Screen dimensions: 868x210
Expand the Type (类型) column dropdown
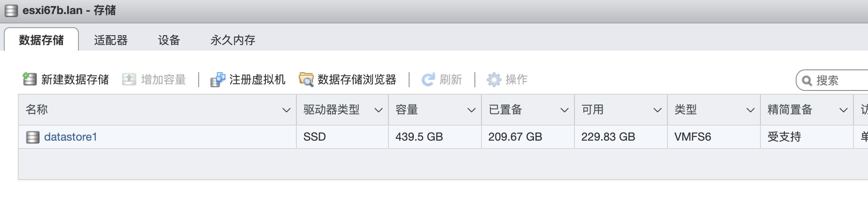750,110
